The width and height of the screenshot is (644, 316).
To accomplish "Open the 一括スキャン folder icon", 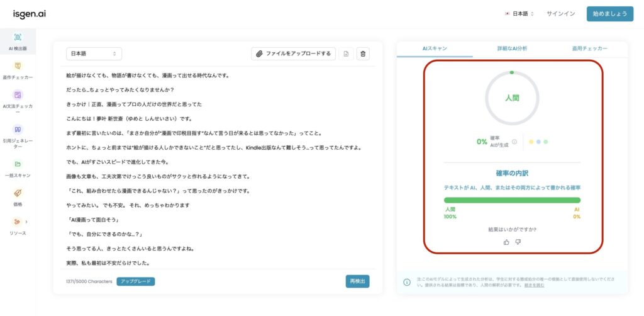I will pyautogui.click(x=18, y=164).
